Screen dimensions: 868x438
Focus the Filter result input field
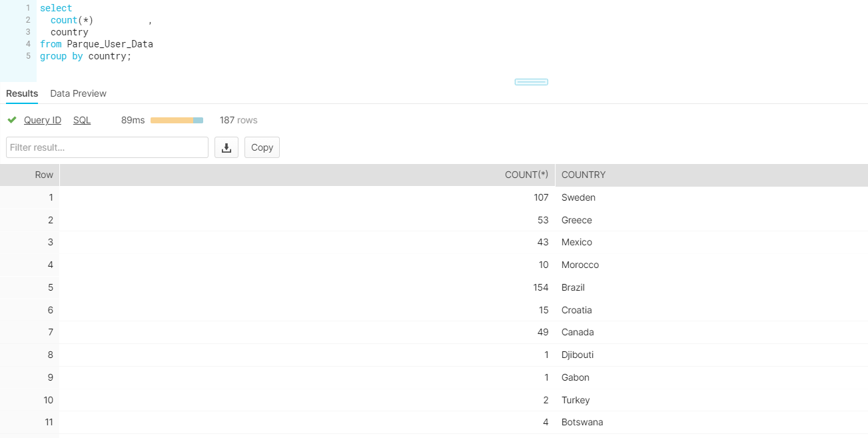pyautogui.click(x=107, y=147)
